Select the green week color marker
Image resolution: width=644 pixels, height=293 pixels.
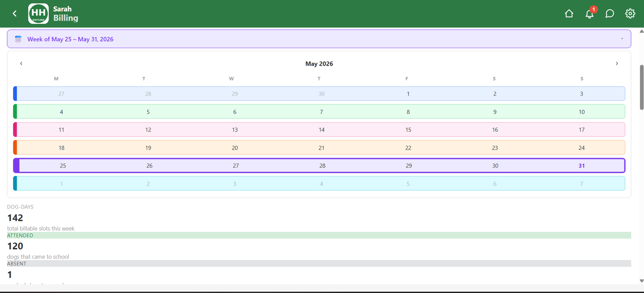(15, 111)
